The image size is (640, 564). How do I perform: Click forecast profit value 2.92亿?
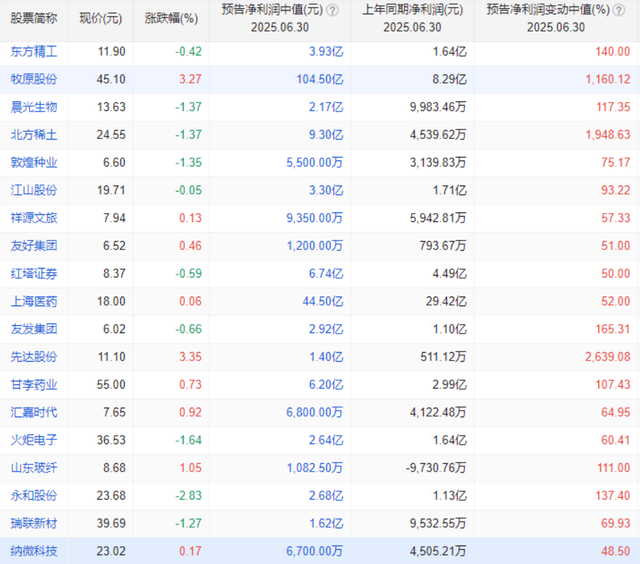coord(326,329)
